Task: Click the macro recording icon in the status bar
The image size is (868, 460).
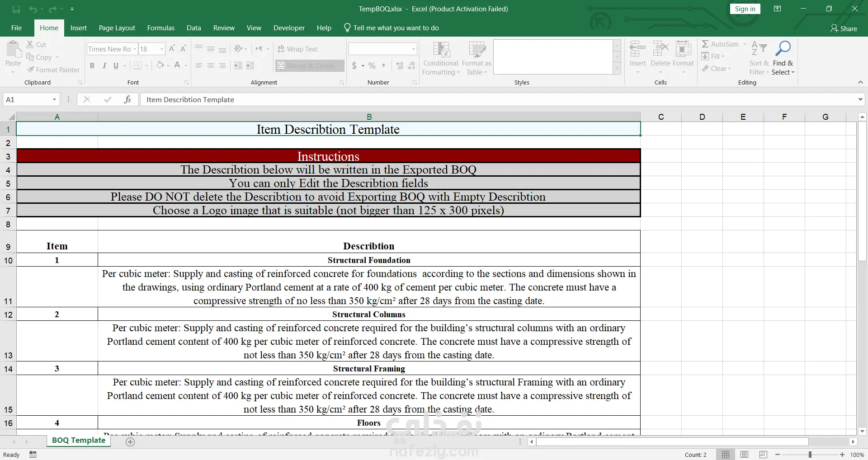Action: (x=33, y=455)
